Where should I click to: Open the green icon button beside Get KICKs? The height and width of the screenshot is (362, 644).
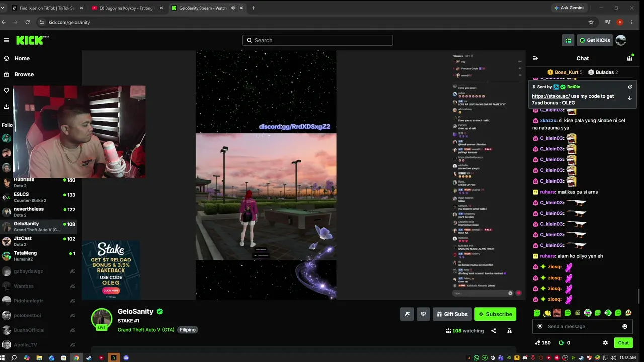point(568,40)
